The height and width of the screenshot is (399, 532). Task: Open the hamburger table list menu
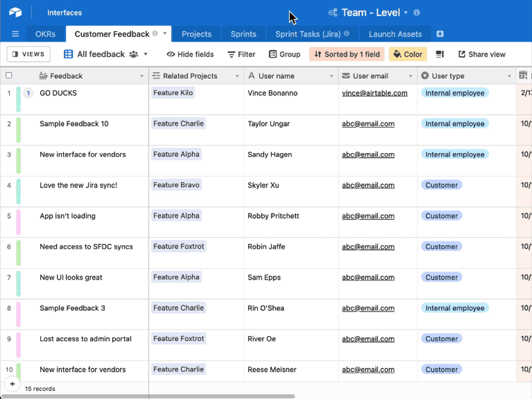(x=15, y=34)
